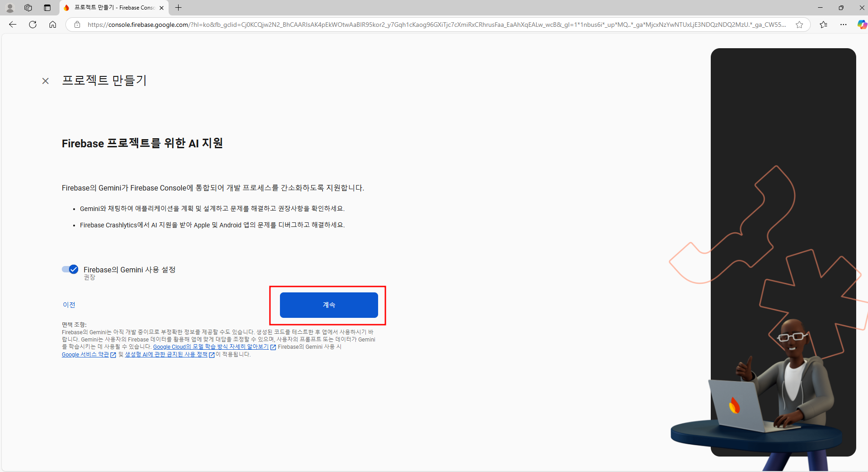Image resolution: width=868 pixels, height=472 pixels.
Task: Click the blue 계속 button
Action: pos(329,305)
